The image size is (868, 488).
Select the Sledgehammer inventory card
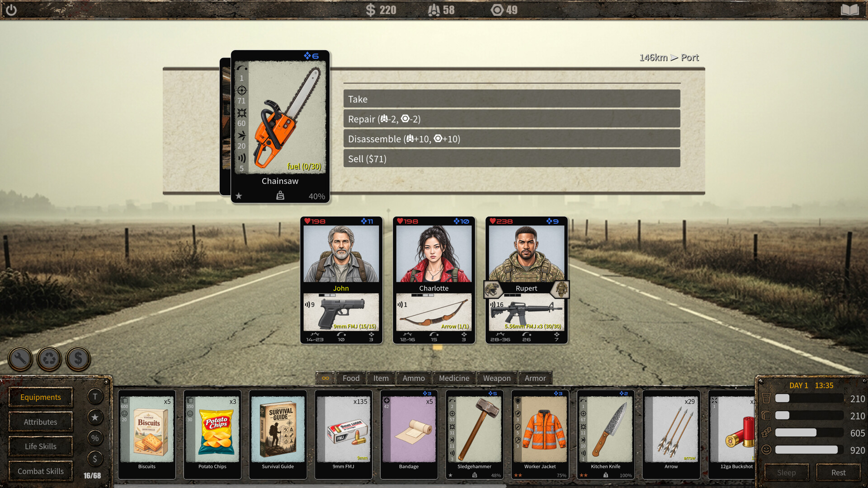click(x=474, y=434)
